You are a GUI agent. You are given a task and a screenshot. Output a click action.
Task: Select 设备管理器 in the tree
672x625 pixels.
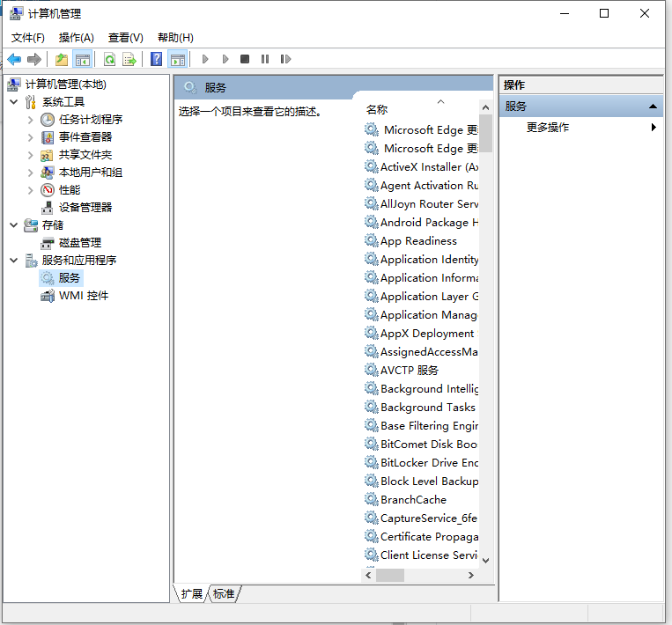click(85, 208)
